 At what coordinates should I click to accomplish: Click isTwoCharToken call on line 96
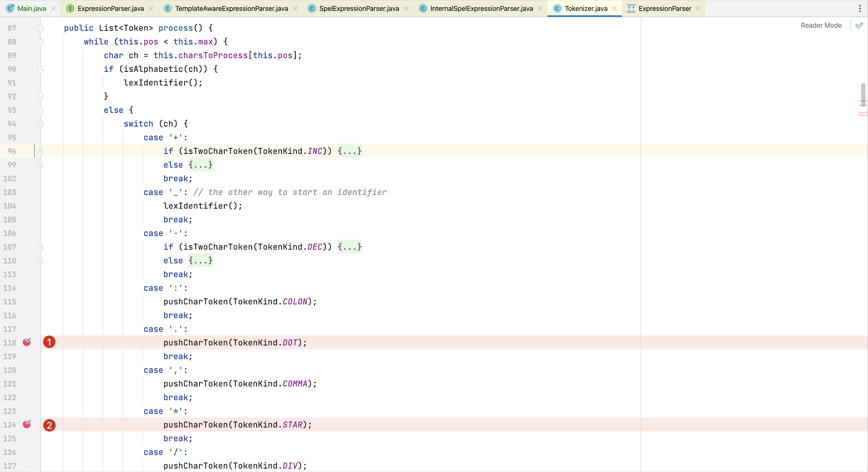[x=218, y=151]
